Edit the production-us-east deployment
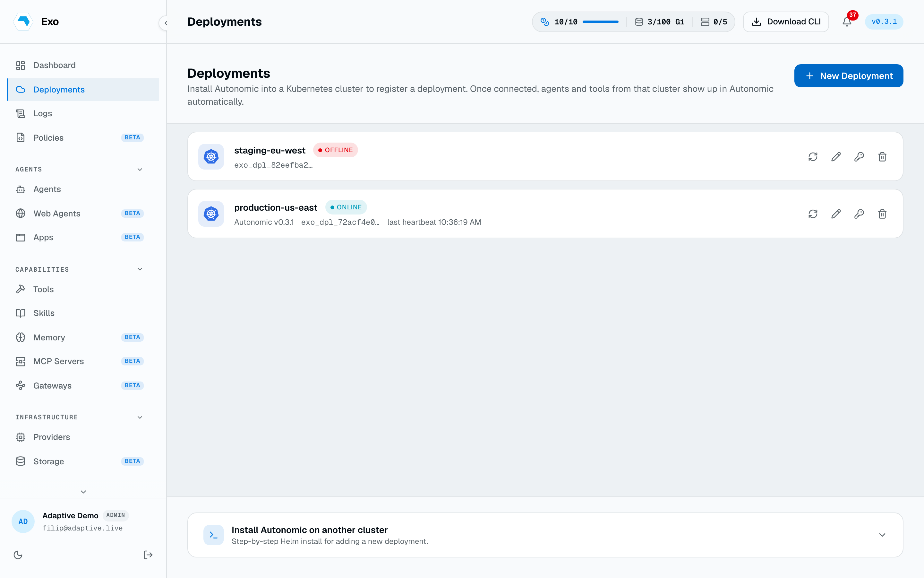Image resolution: width=924 pixels, height=578 pixels. tap(836, 214)
